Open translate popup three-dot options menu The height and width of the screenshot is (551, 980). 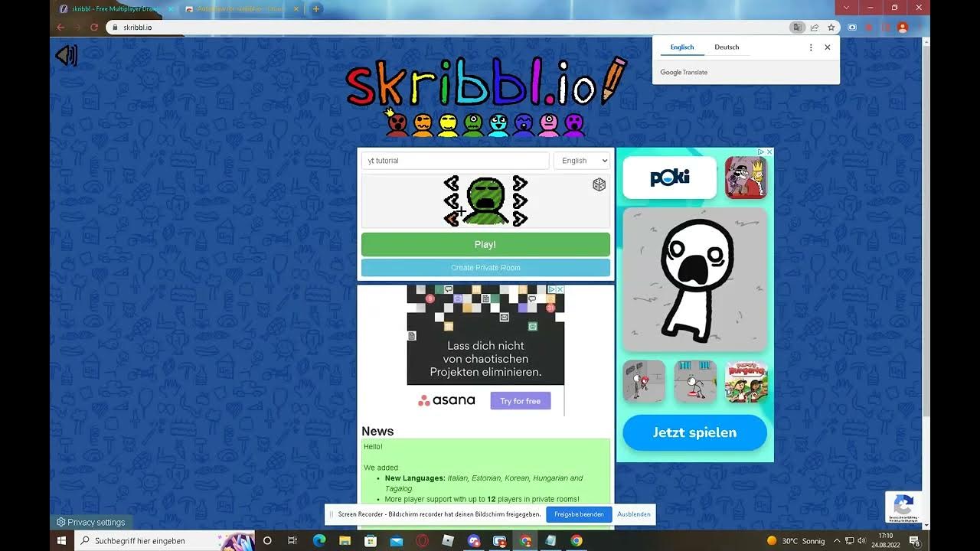[x=811, y=47]
